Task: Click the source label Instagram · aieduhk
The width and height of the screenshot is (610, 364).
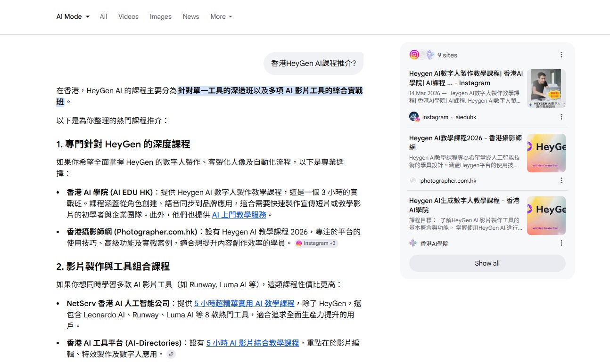Action: pos(449,117)
